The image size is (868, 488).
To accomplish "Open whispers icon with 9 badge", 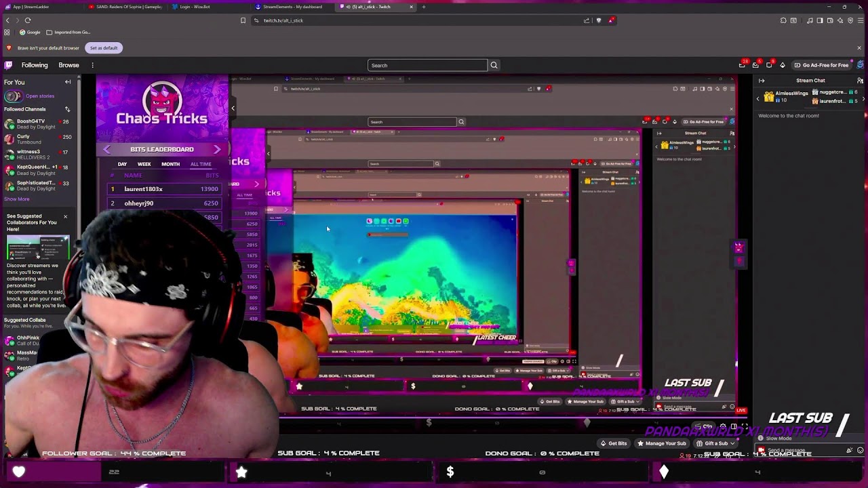I will click(769, 65).
